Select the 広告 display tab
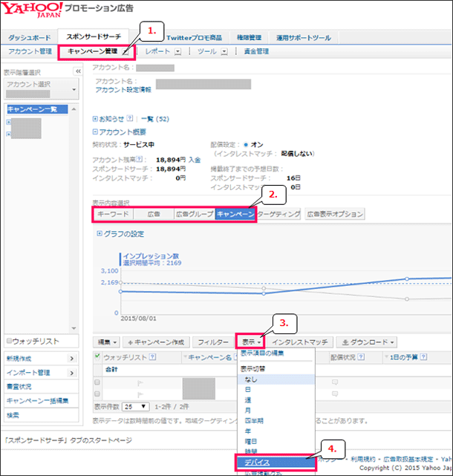453x476 pixels. coord(154,214)
